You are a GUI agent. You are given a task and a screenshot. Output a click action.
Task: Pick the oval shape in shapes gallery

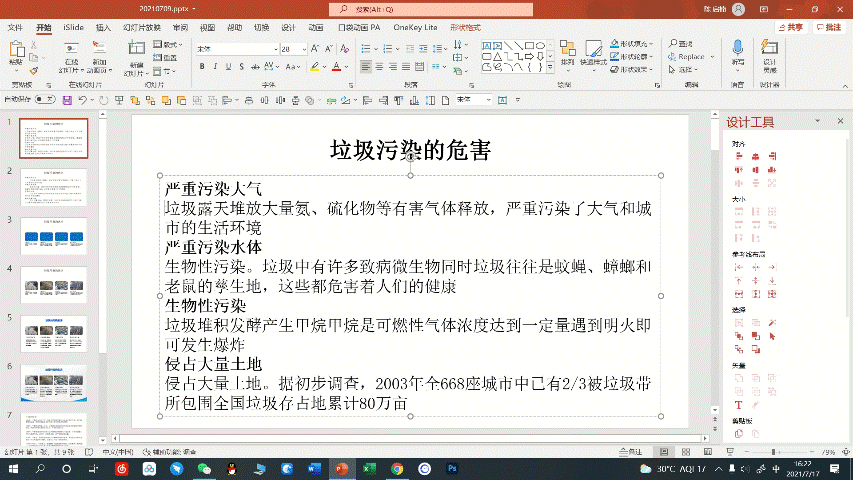point(540,46)
